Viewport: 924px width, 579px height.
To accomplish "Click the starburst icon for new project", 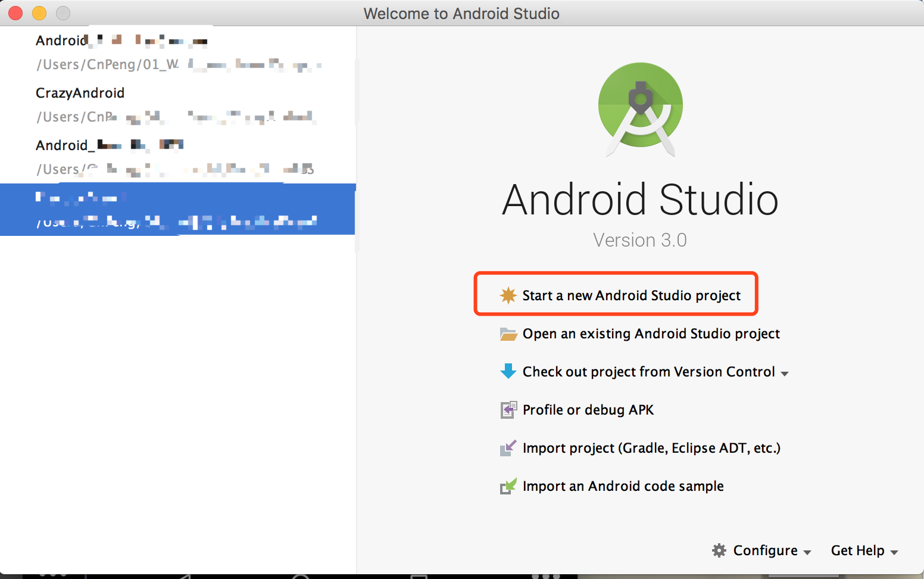I will (x=508, y=295).
